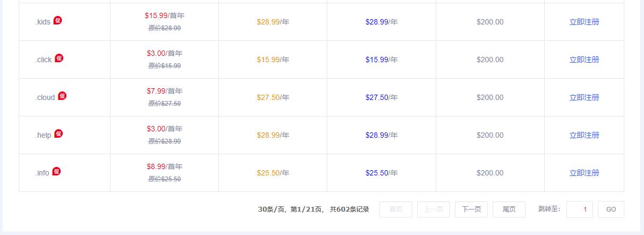
Task: Click the promo badge next to .info
Action: click(x=56, y=172)
